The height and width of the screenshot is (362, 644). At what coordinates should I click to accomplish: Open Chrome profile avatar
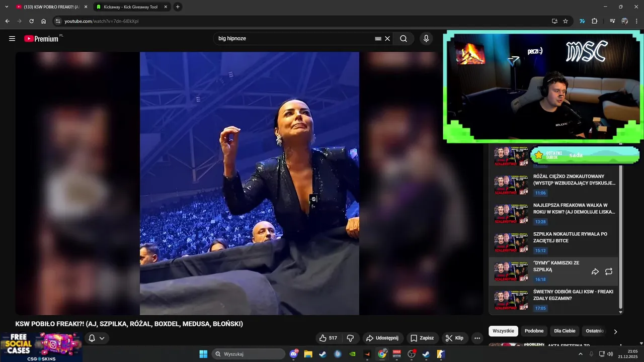click(x=624, y=21)
